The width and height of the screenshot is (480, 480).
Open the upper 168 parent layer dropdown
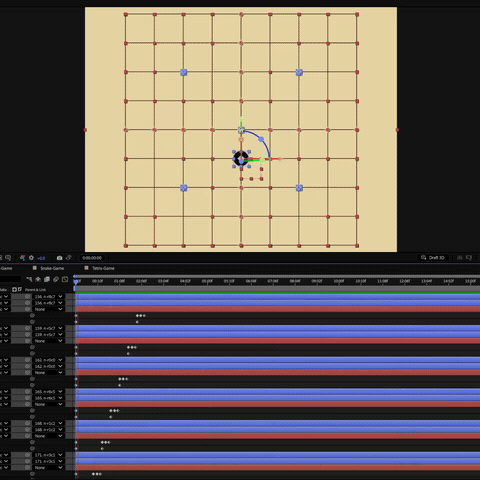pyautogui.click(x=48, y=423)
